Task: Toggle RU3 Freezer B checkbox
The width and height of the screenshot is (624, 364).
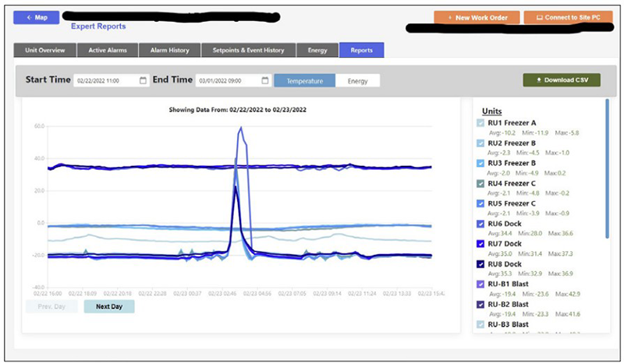Action: [x=480, y=163]
